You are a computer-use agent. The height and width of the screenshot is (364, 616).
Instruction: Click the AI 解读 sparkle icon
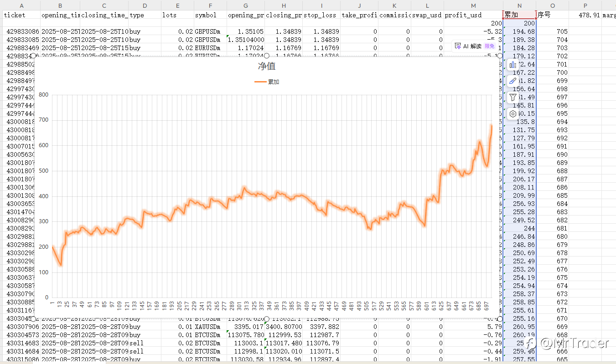[458, 46]
